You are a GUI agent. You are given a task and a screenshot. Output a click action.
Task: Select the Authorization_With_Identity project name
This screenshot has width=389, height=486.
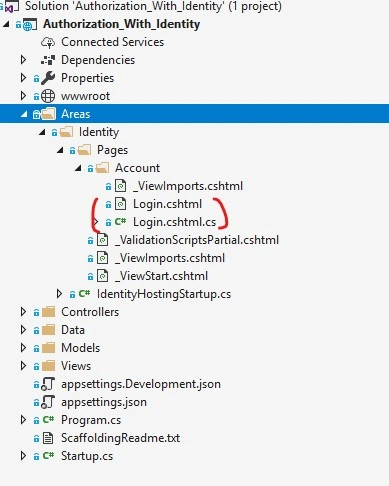tap(121, 24)
